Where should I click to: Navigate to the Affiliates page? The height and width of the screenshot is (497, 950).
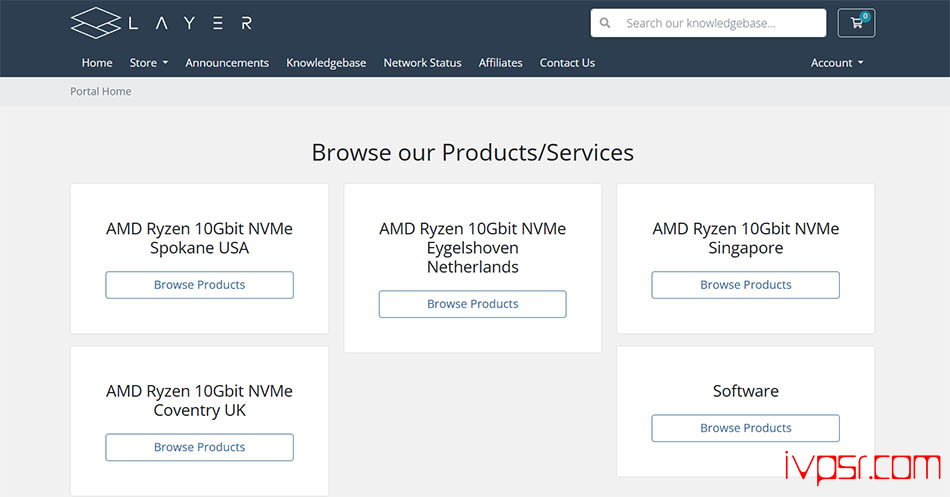pyautogui.click(x=500, y=63)
